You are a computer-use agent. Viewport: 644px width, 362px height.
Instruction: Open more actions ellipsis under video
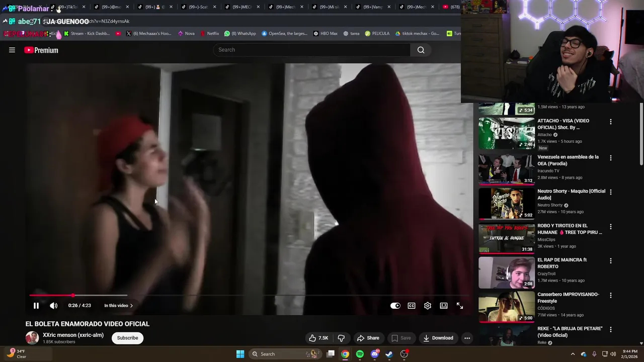click(467, 338)
